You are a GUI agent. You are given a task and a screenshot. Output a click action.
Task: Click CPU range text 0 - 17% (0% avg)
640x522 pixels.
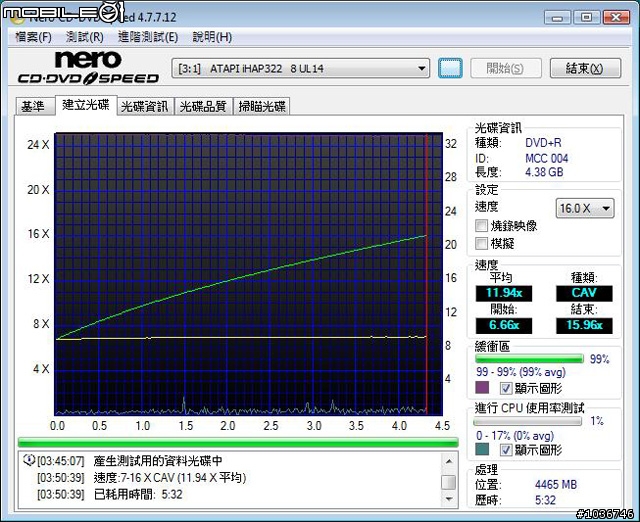(515, 435)
